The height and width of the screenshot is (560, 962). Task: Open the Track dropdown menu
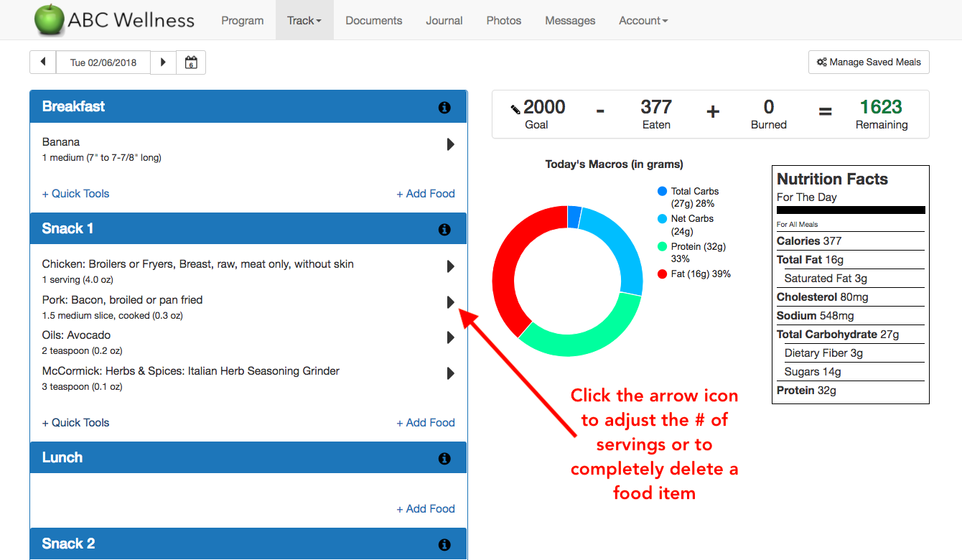pos(304,21)
